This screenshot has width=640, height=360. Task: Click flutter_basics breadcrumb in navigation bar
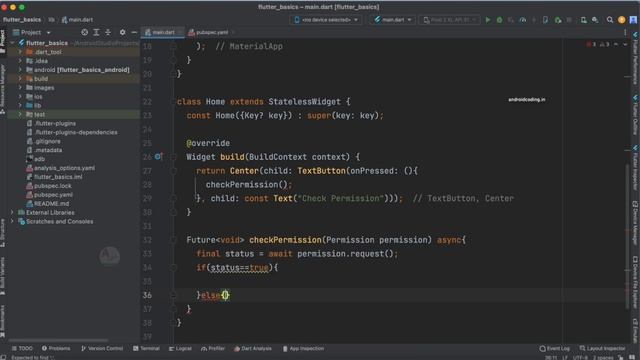coord(22,20)
